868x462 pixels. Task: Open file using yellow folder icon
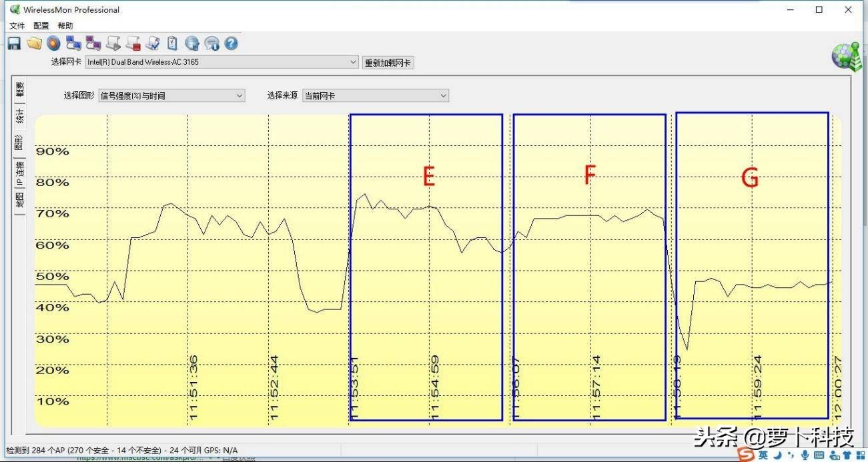tap(34, 44)
